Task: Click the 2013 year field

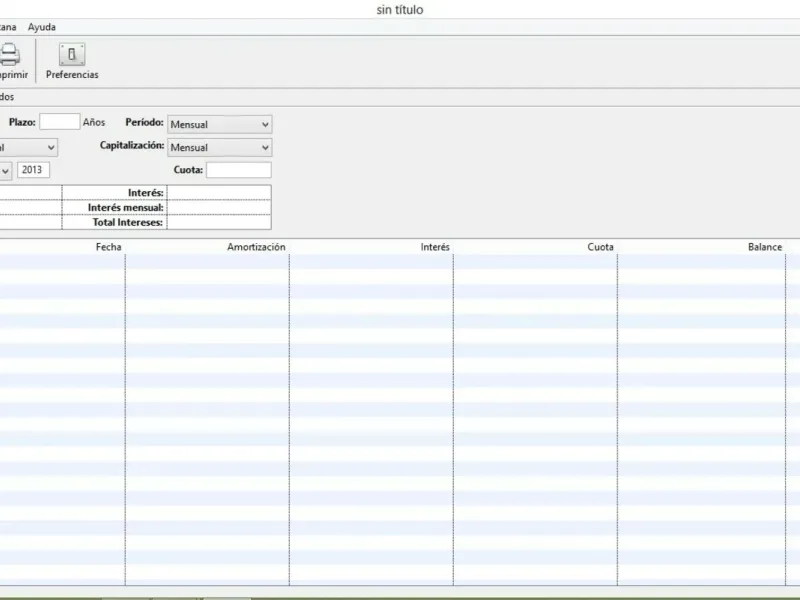Action: (x=34, y=170)
